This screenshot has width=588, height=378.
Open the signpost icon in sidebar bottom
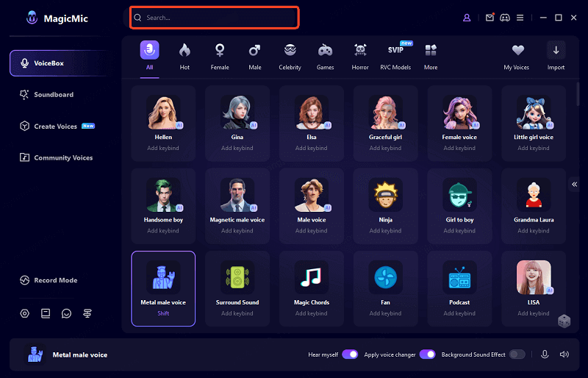tap(87, 313)
